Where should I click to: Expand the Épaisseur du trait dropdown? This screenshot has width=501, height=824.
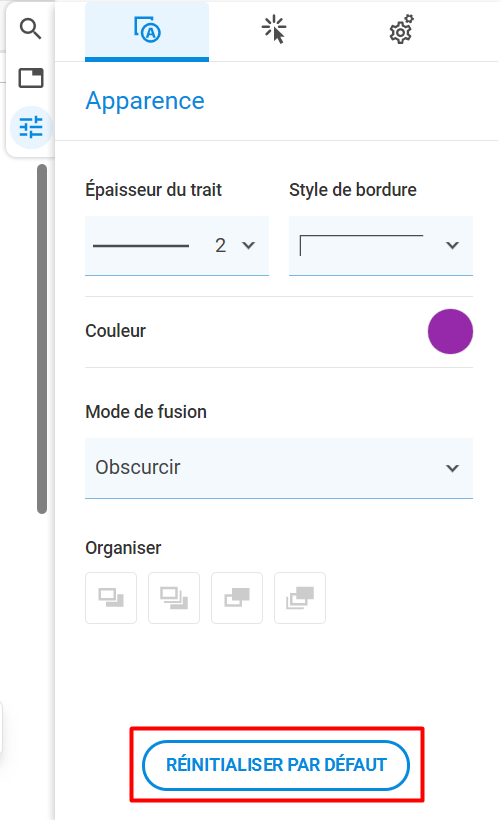(177, 245)
